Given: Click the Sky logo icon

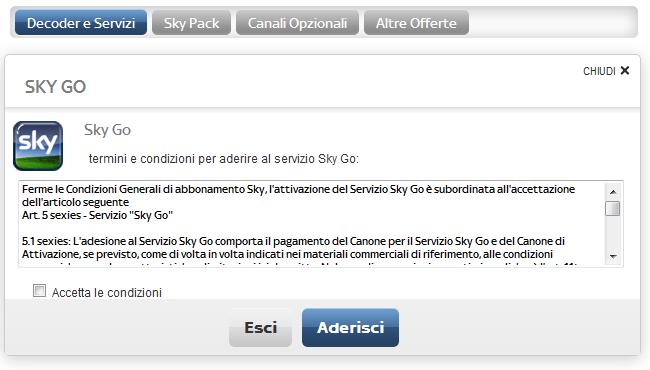Looking at the screenshot, I should tap(38, 146).
